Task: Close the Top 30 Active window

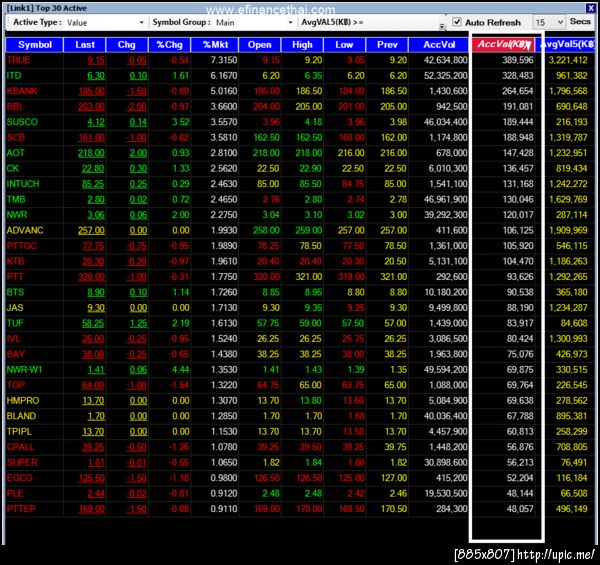Action: point(590,8)
